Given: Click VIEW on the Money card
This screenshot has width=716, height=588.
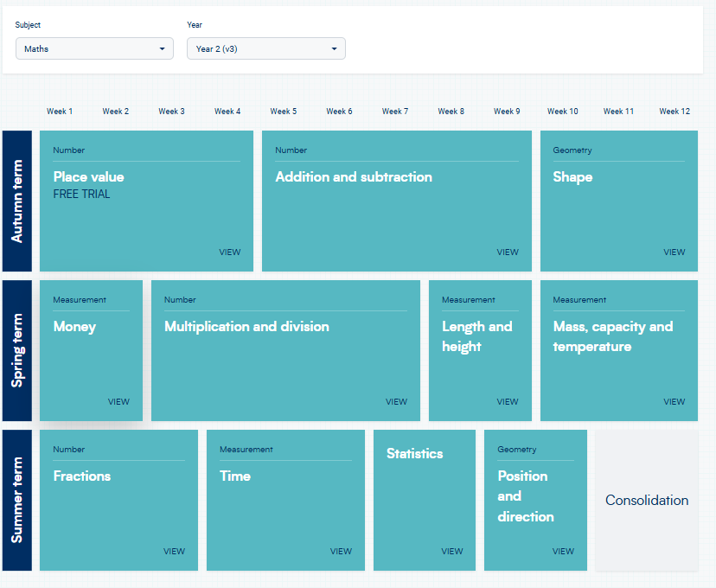Looking at the screenshot, I should point(118,402).
